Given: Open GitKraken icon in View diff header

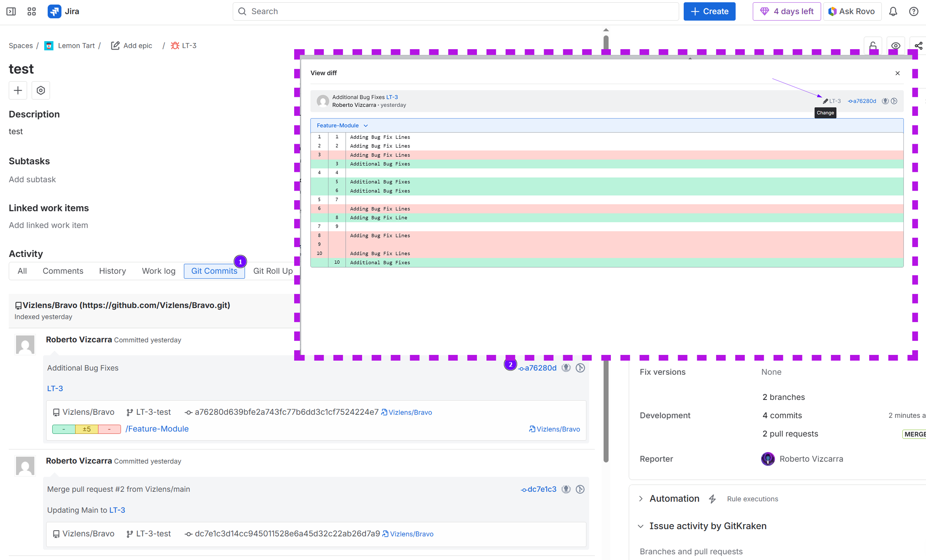Looking at the screenshot, I should click(885, 101).
